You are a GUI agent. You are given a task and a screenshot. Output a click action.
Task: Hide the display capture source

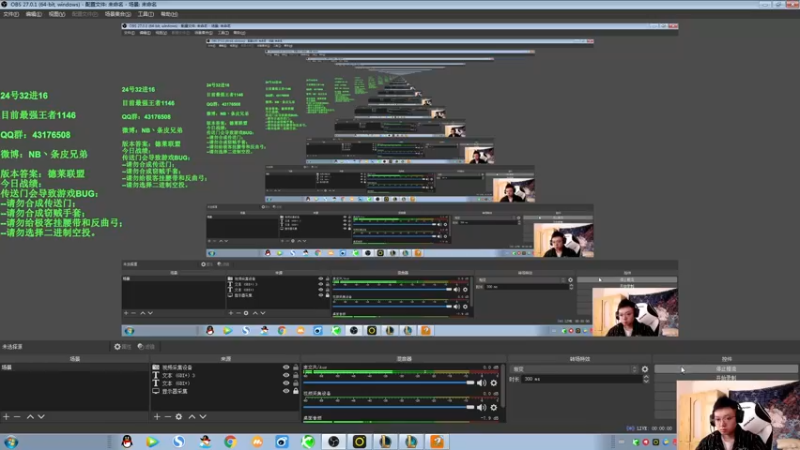click(286, 391)
